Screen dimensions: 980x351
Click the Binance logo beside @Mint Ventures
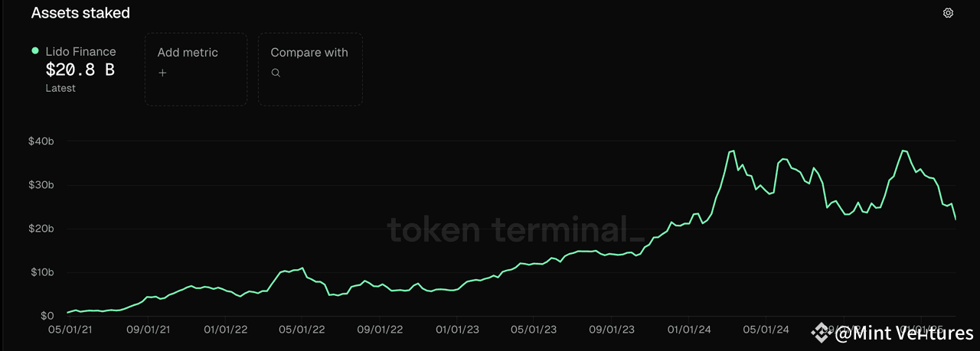822,333
